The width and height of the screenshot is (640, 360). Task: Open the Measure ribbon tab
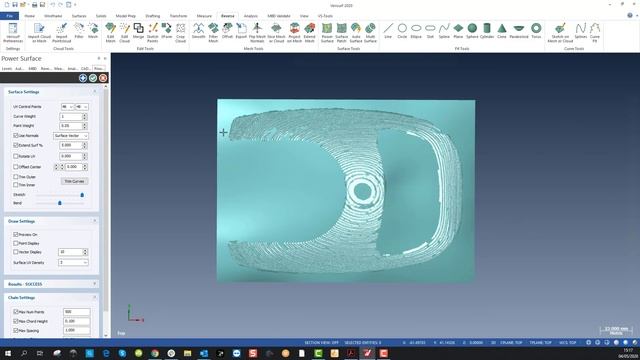pos(204,16)
